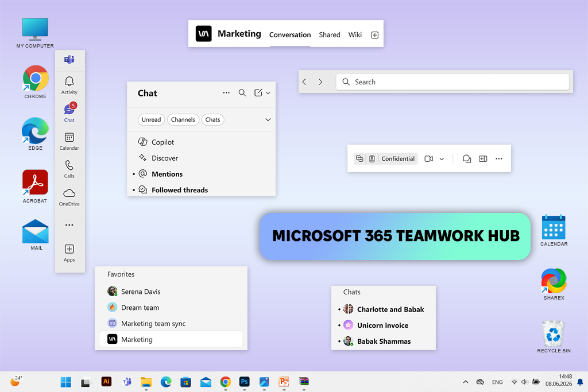This screenshot has width=588, height=392.
Task: Open My Computer desktop icon
Action: point(35,33)
